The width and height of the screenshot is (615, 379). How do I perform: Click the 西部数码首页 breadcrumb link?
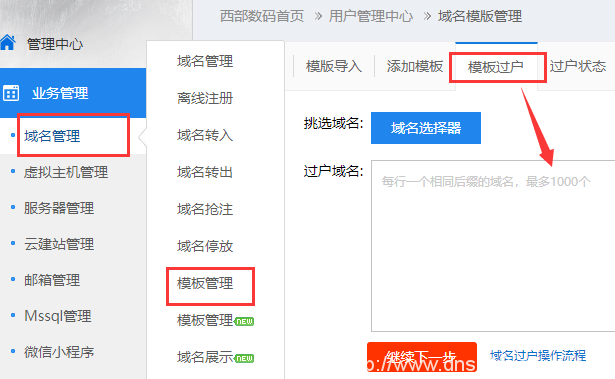(x=262, y=16)
